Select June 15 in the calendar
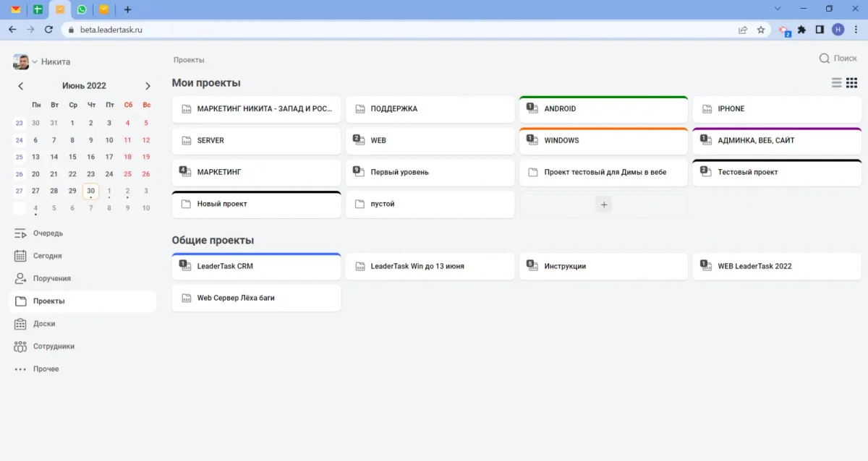868x461 pixels. pos(72,157)
